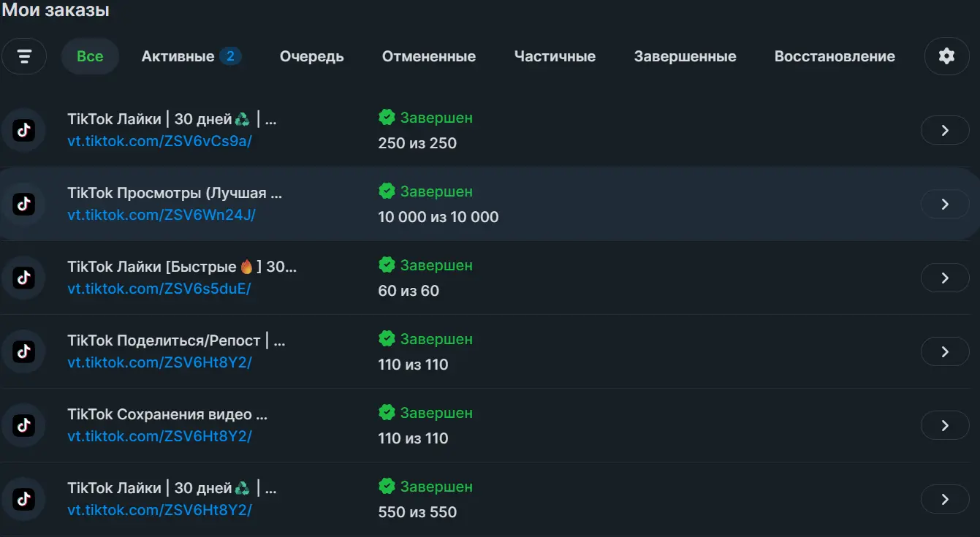Screen dimensions: 980x537
Task: Click TikTok icon of Сохранения видео order
Action: pyautogui.click(x=24, y=425)
